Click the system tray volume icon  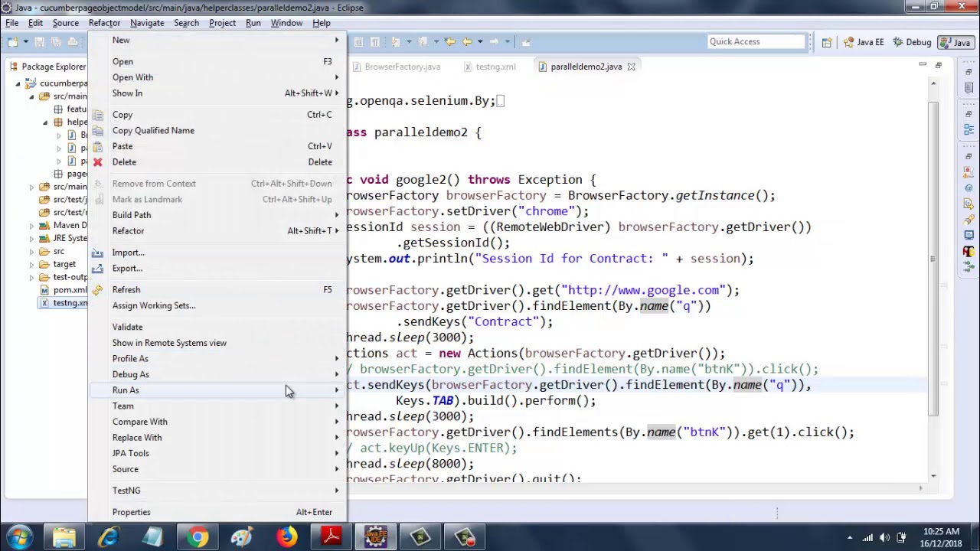(x=884, y=537)
